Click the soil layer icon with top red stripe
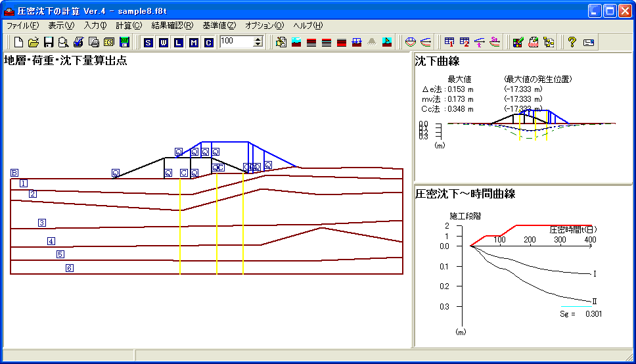The image size is (636, 364). (x=311, y=42)
